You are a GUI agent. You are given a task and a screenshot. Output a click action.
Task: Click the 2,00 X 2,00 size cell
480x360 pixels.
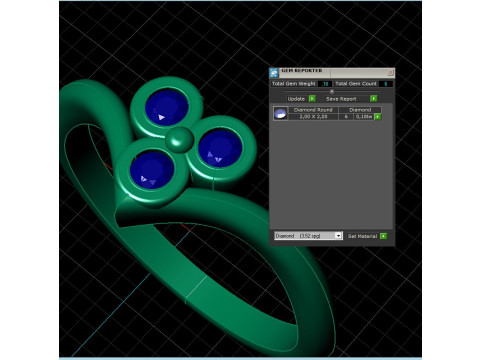[313, 117]
